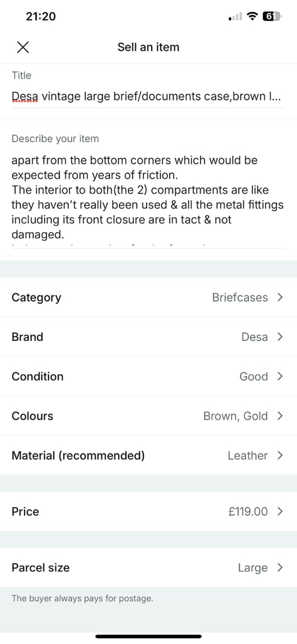This screenshot has width=297, height=644.
Task: Select the Category row label
Action: click(x=36, y=297)
